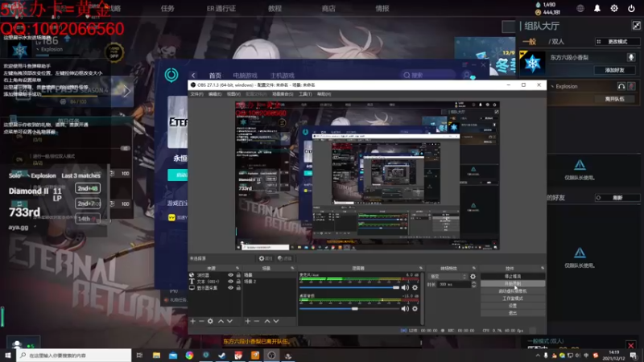Open the language globe icon in game
Screen dimensions: 644x362
pyautogui.click(x=580, y=8)
